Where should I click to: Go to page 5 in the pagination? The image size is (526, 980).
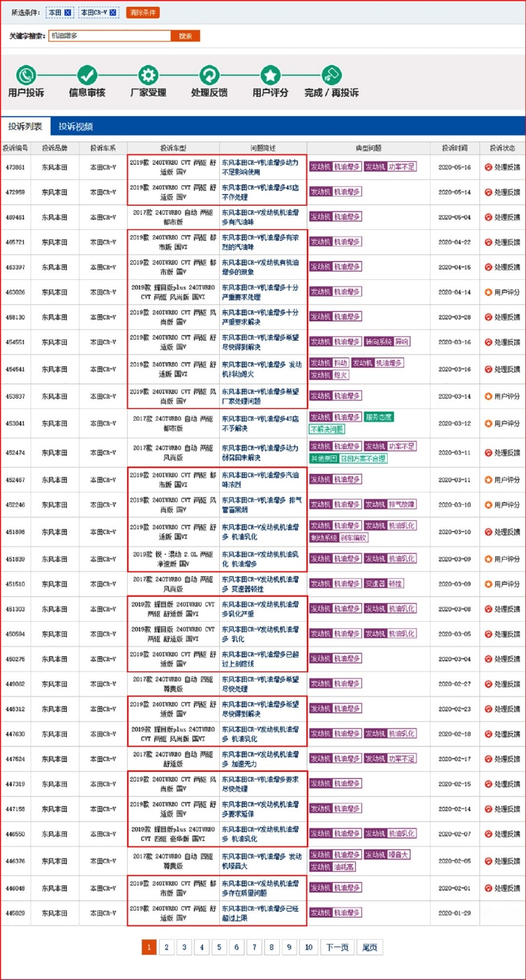click(x=219, y=947)
